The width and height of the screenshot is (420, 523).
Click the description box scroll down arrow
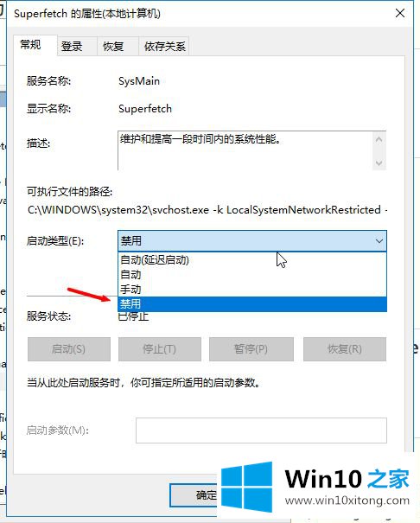[x=379, y=163]
